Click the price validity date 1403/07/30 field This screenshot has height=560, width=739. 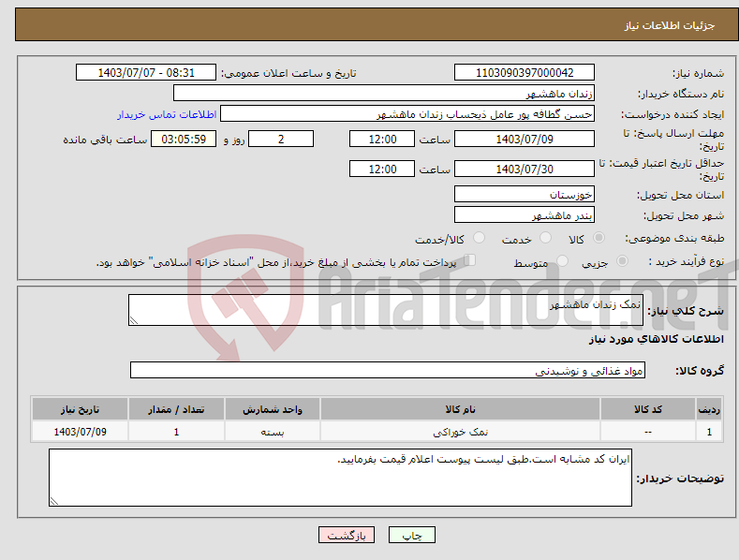[525, 169]
